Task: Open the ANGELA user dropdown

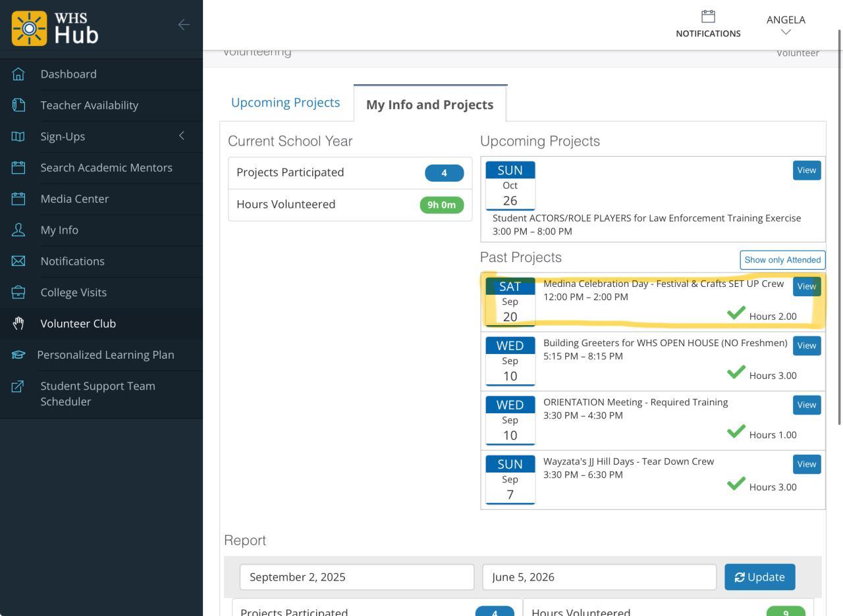Action: 786,25
